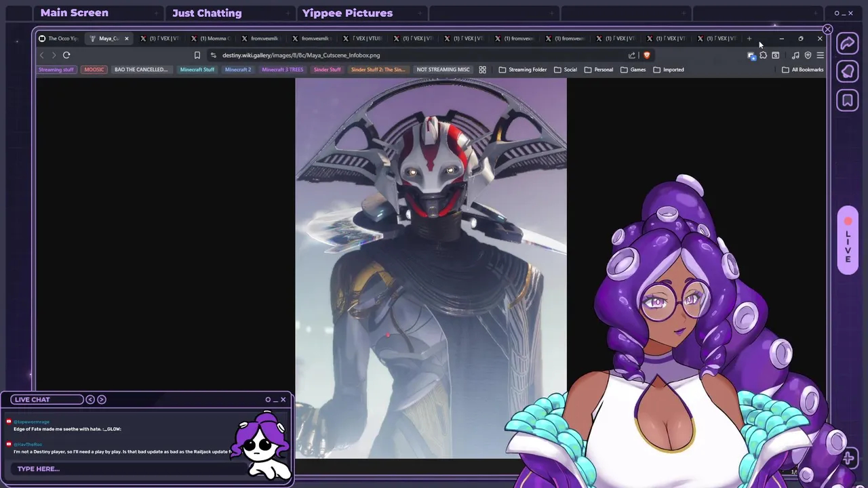The width and height of the screenshot is (868, 488).
Task: Switch to the VEX | VTUB tab
Action: point(363,39)
